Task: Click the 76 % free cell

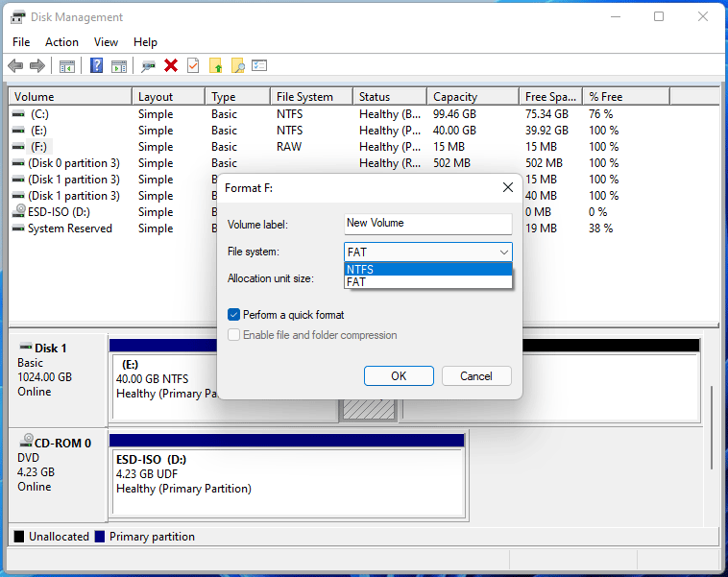Action: pyautogui.click(x=601, y=114)
